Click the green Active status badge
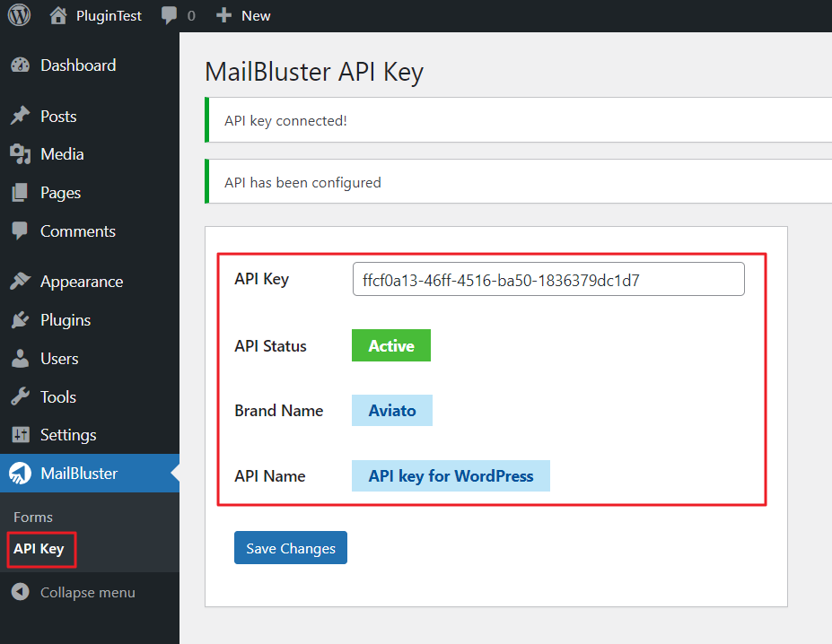This screenshot has height=644, width=832. (390, 346)
